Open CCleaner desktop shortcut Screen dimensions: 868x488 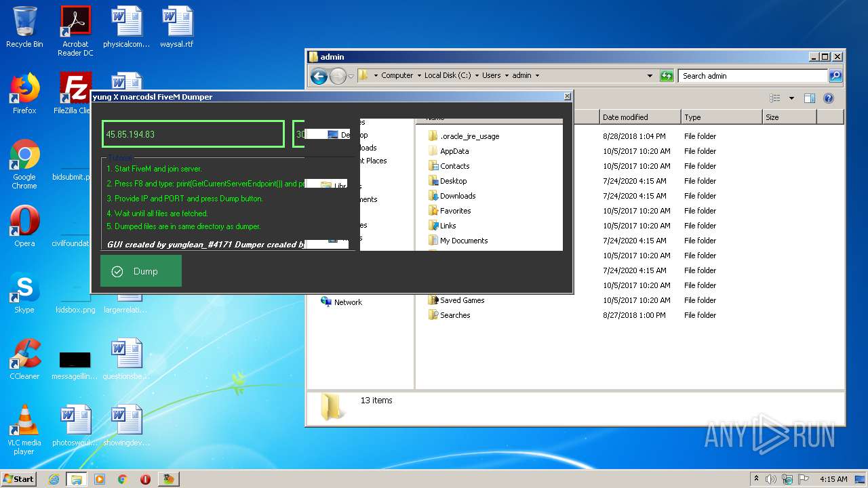[x=24, y=359]
